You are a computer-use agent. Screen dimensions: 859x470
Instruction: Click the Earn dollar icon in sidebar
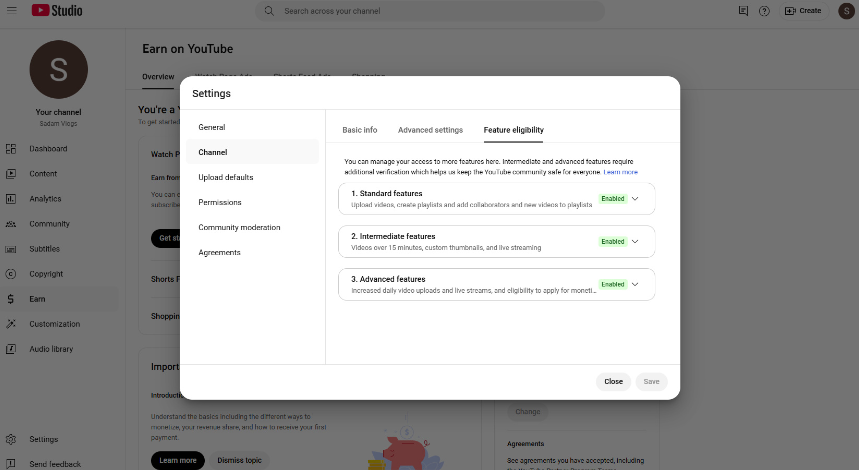click(x=11, y=299)
